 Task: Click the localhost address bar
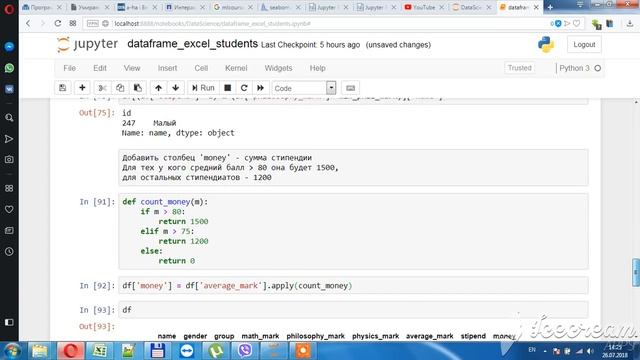[318, 24]
